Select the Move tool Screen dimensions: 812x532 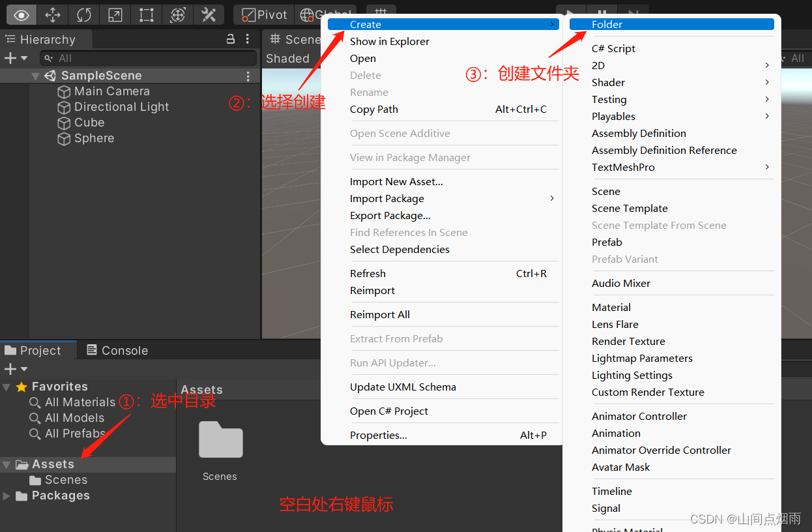(x=53, y=14)
